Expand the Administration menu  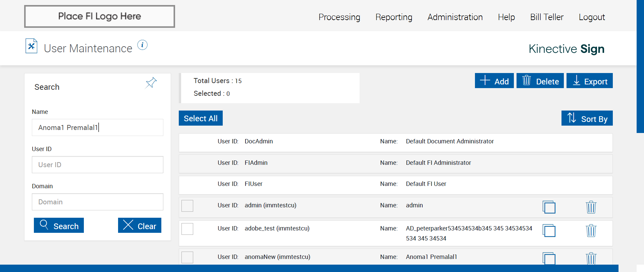tap(455, 17)
